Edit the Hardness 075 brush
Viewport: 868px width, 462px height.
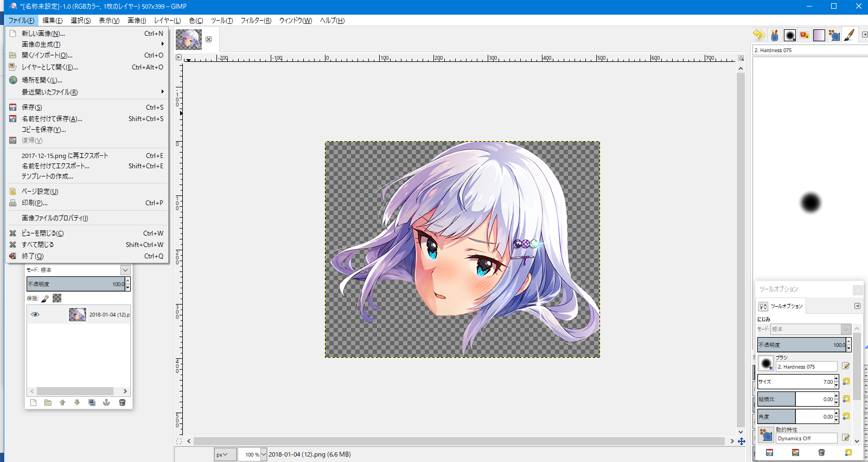point(846,366)
